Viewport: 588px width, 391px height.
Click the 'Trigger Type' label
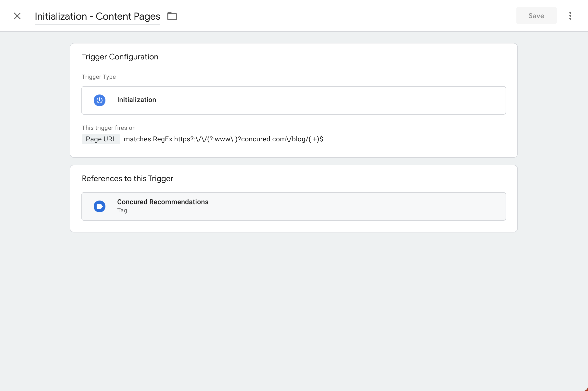point(99,77)
